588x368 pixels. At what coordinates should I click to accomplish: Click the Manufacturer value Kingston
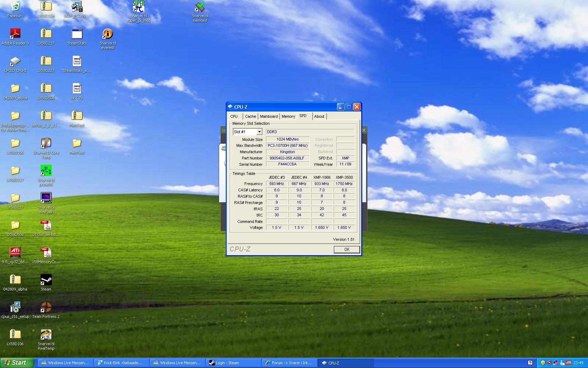(288, 152)
